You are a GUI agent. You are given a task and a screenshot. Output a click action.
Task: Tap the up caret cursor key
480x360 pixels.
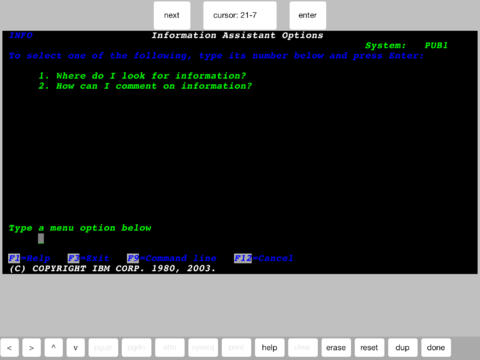click(53, 348)
